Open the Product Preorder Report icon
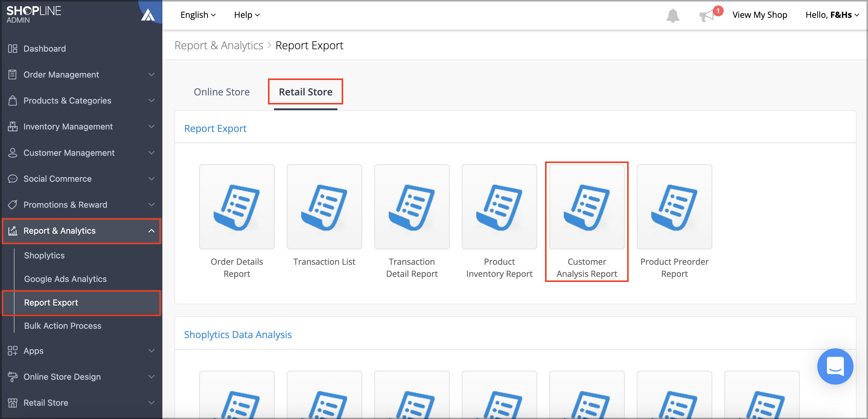 pos(674,207)
